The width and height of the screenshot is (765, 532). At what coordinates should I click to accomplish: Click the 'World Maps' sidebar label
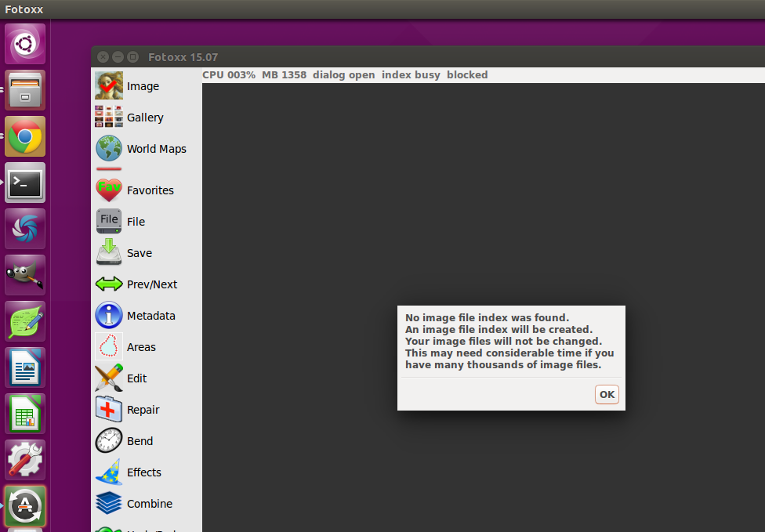click(x=157, y=149)
